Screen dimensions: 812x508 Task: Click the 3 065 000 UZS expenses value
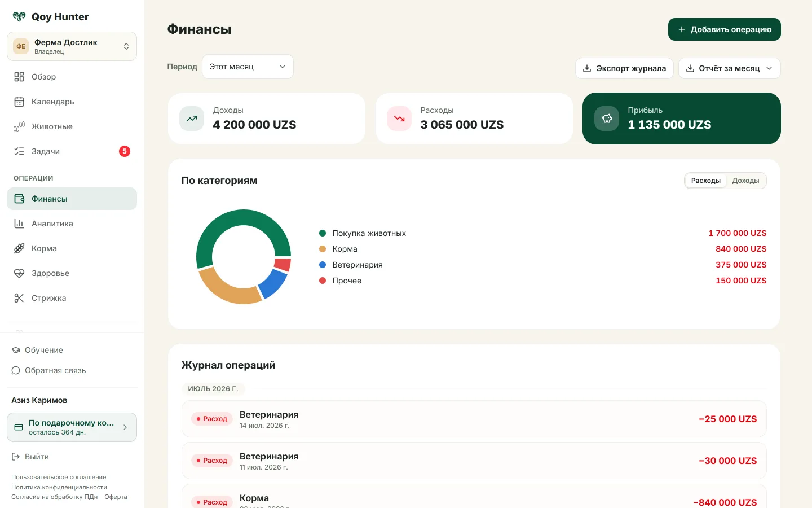(462, 125)
